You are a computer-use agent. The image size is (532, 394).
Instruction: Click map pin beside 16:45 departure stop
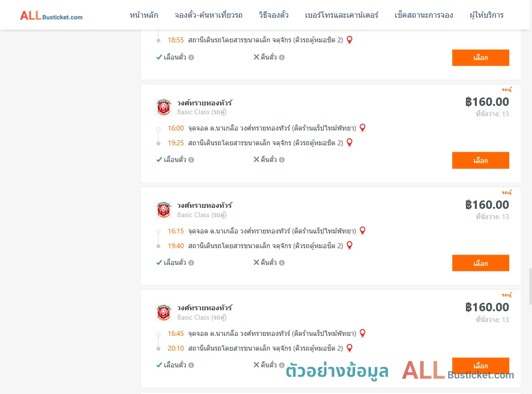(x=363, y=333)
